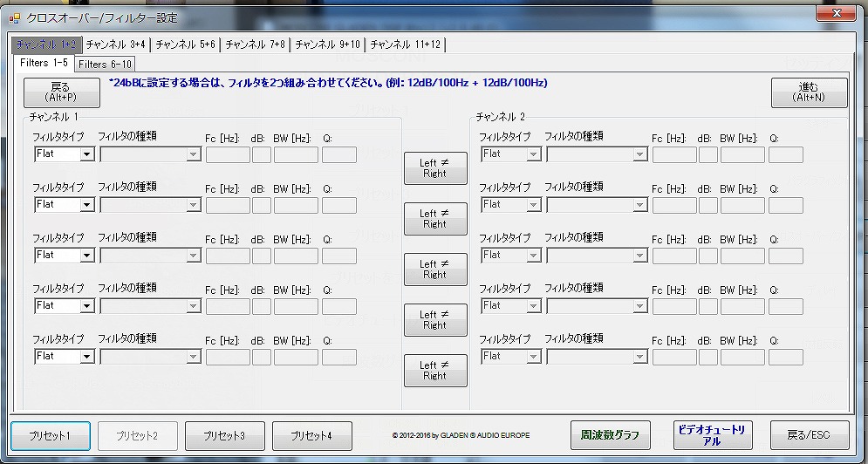868x464 pixels.
Task: Click the 戻る/ESC button
Action: 809,435
